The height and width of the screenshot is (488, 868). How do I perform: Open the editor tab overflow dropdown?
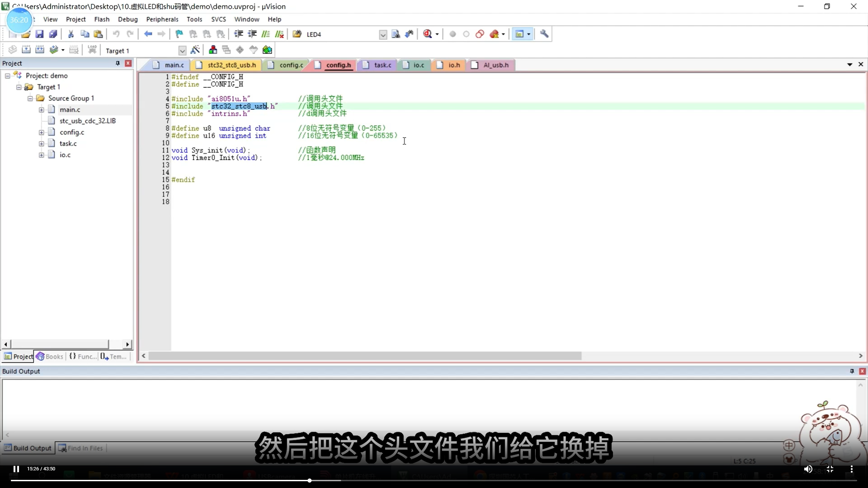point(850,64)
